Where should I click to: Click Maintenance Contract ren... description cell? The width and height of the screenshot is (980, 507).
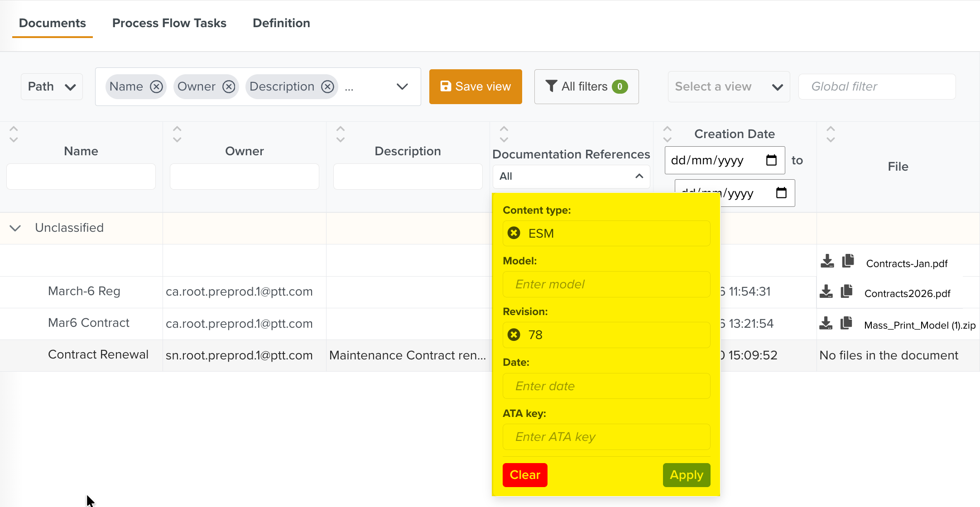click(408, 355)
